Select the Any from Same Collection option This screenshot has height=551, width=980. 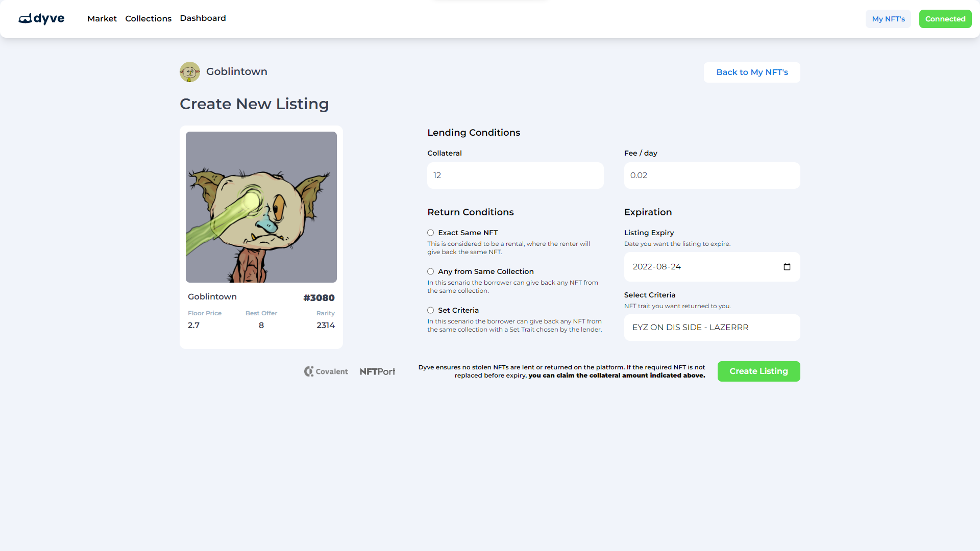430,271
